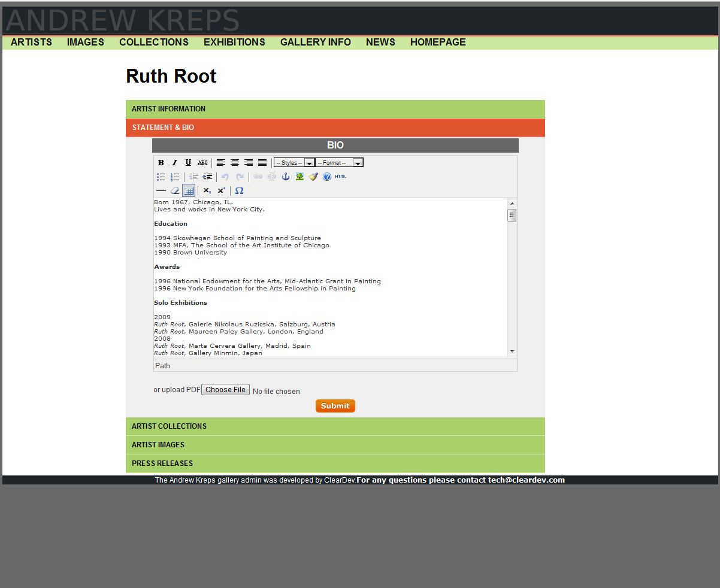Toggle underline formatting

click(x=188, y=163)
